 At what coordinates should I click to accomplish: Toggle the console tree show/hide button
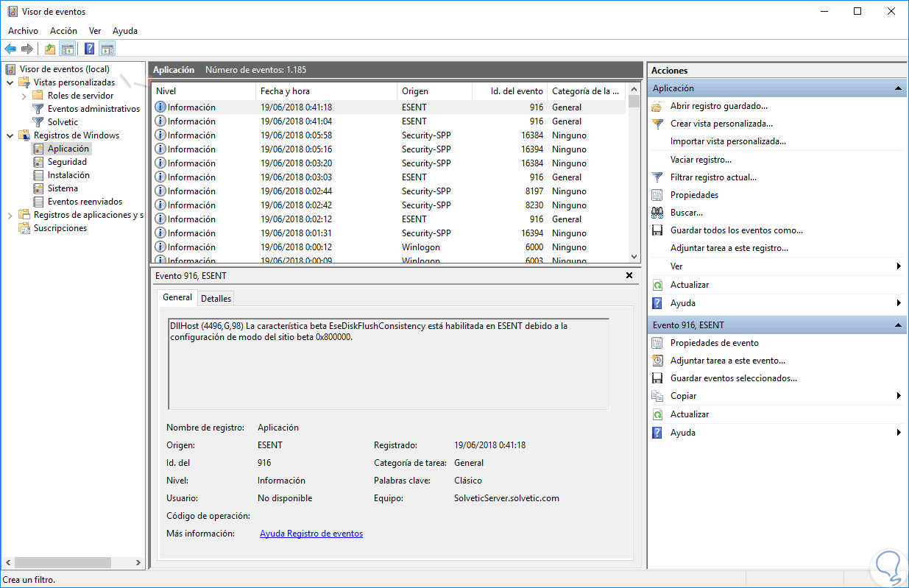[68, 49]
